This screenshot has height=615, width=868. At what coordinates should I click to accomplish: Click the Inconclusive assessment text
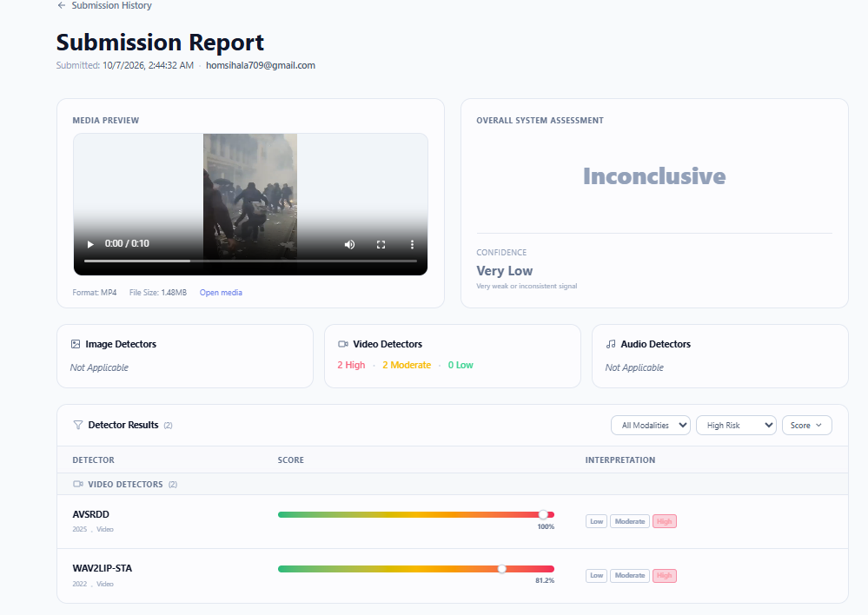pos(654,176)
